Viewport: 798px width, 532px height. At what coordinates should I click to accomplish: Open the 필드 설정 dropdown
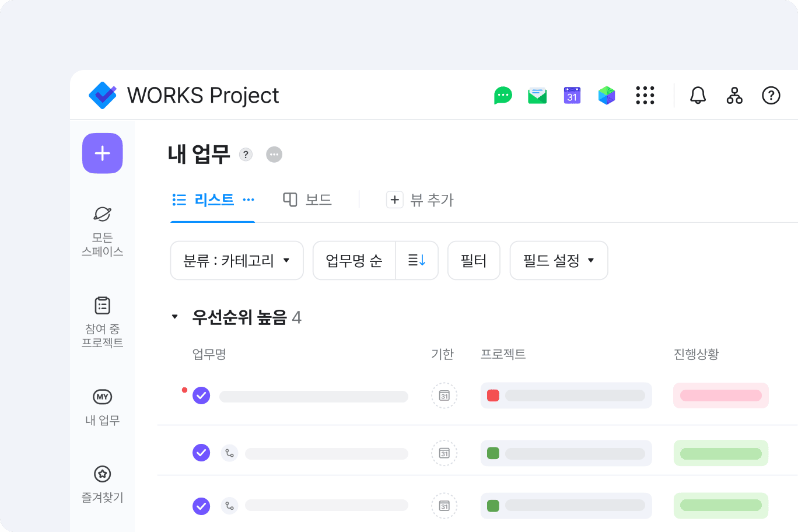point(558,261)
